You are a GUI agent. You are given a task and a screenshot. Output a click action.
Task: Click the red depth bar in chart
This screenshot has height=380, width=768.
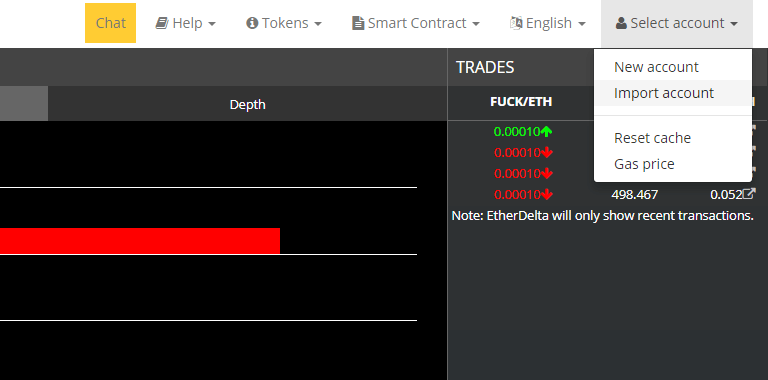pyautogui.click(x=140, y=241)
